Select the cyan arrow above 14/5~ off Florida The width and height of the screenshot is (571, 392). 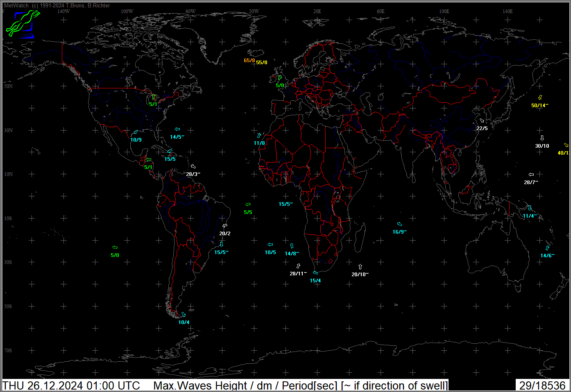(177, 129)
